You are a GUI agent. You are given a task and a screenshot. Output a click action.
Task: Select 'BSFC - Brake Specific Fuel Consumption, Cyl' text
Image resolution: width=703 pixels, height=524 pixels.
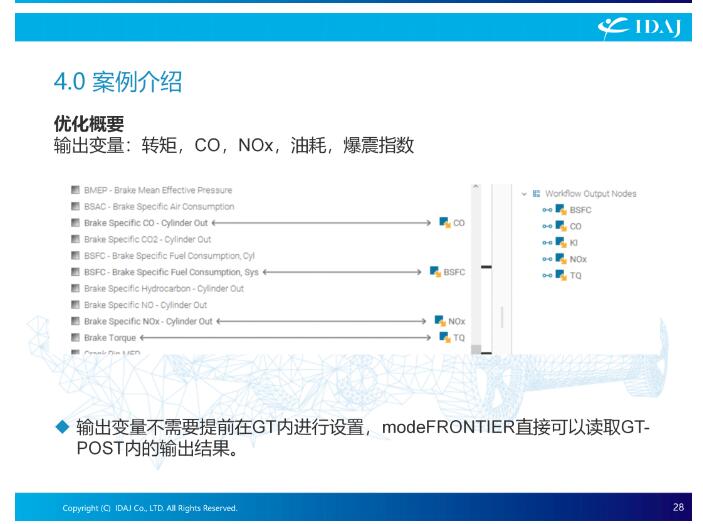pyautogui.click(x=169, y=256)
